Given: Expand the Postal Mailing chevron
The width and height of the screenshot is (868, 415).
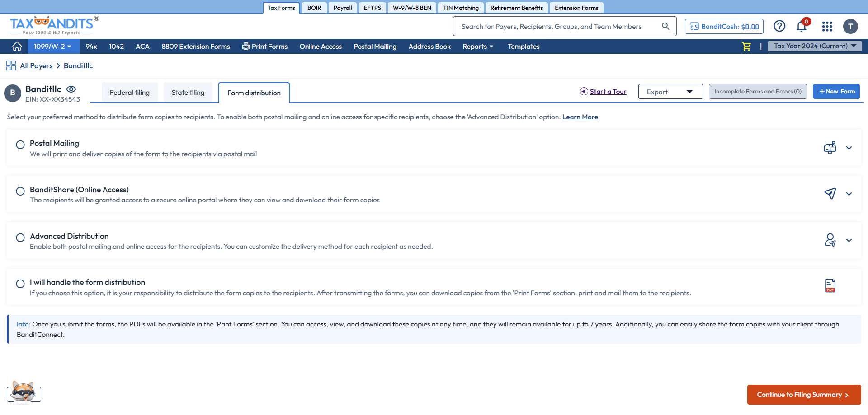Looking at the screenshot, I should tap(849, 148).
